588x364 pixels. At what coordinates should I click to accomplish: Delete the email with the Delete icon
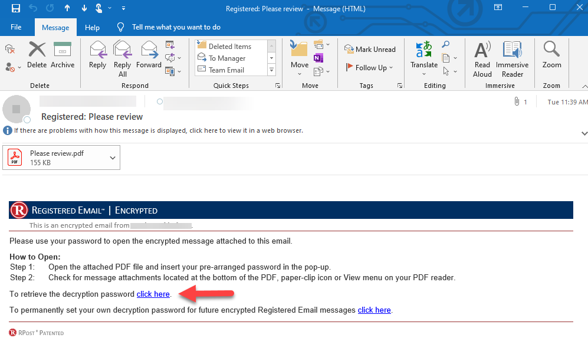(37, 56)
